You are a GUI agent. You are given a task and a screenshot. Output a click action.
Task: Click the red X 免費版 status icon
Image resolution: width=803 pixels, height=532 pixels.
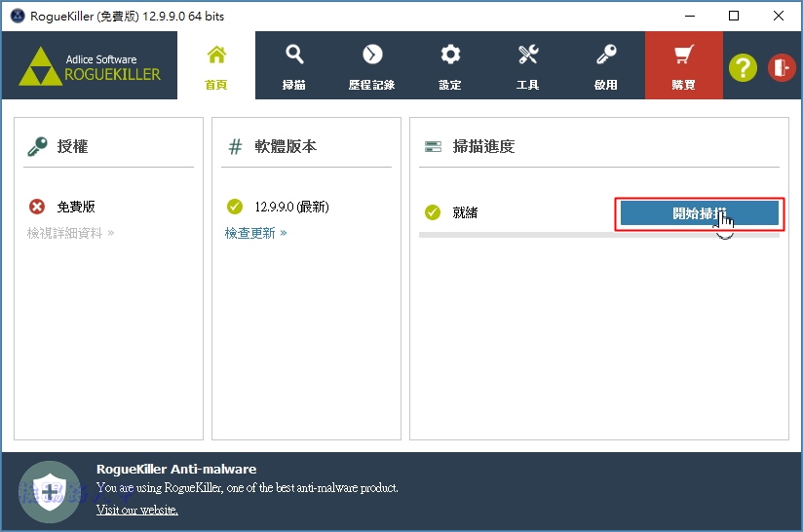[37, 207]
